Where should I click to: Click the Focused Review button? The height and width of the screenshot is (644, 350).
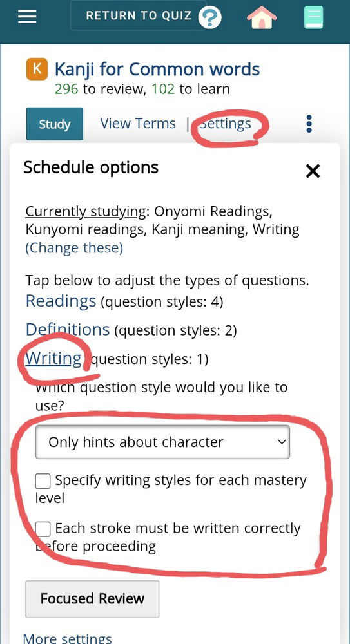click(x=92, y=599)
